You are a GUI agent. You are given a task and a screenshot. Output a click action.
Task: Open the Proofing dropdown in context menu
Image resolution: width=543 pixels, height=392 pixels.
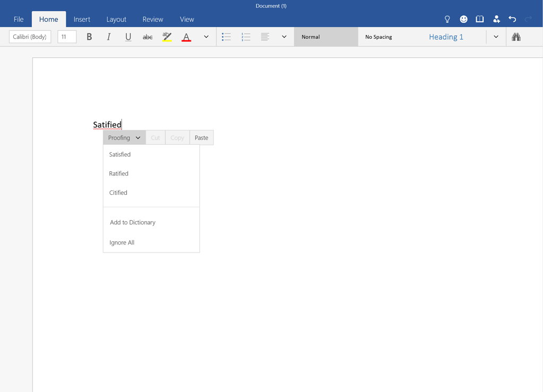(124, 137)
